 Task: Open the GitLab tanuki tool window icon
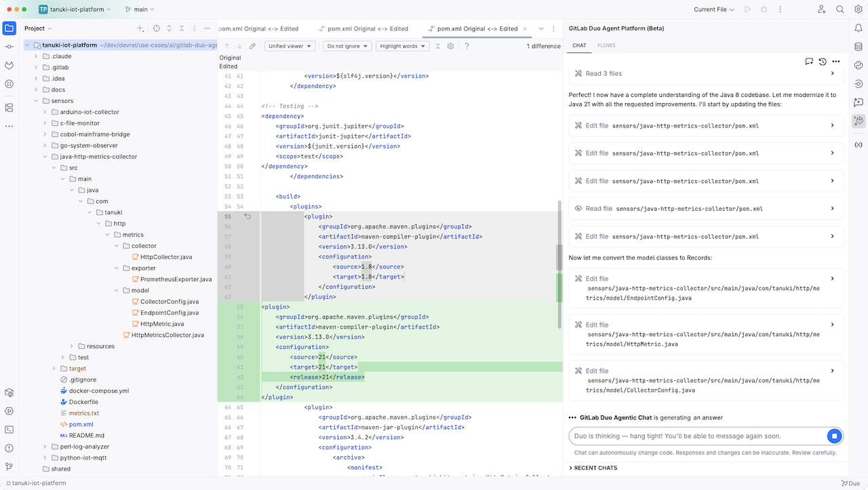9,66
